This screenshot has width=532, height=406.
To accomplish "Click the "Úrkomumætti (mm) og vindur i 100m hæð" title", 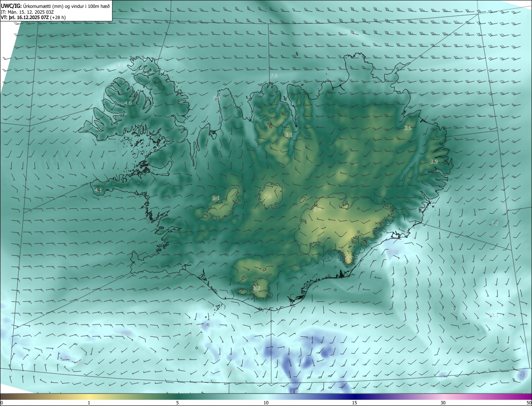I will coord(66,6).
